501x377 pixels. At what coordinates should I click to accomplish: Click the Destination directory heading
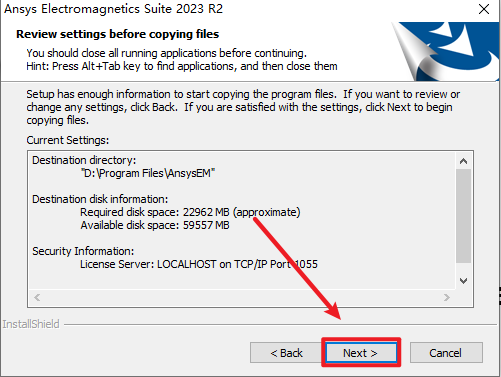pyautogui.click(x=84, y=160)
